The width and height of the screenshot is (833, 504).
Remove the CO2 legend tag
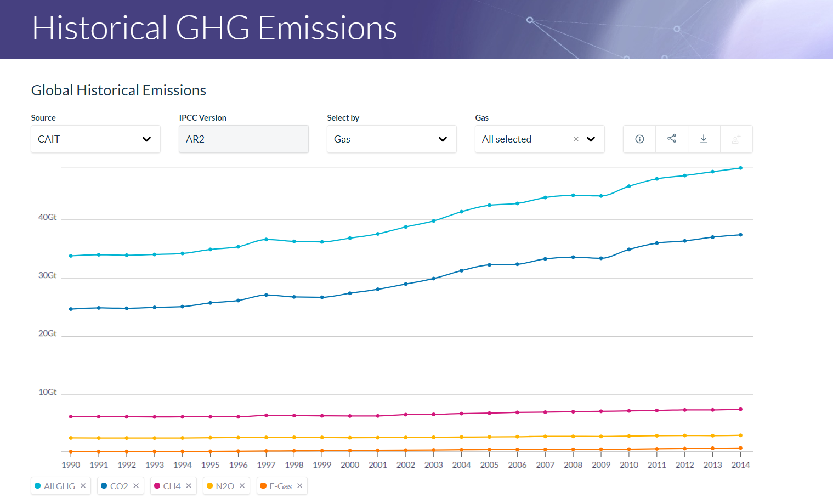(x=136, y=486)
